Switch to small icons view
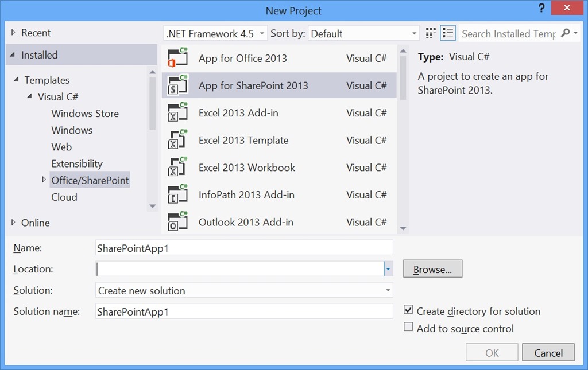Viewport: 588px width, 370px height. click(x=431, y=33)
